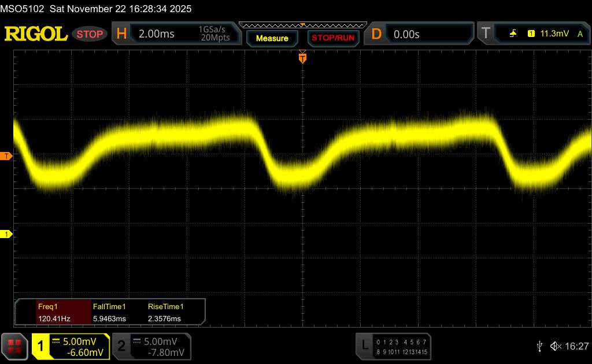Click the red STOP status badge
Image resolution: width=592 pixels, height=364 pixels.
click(x=90, y=34)
